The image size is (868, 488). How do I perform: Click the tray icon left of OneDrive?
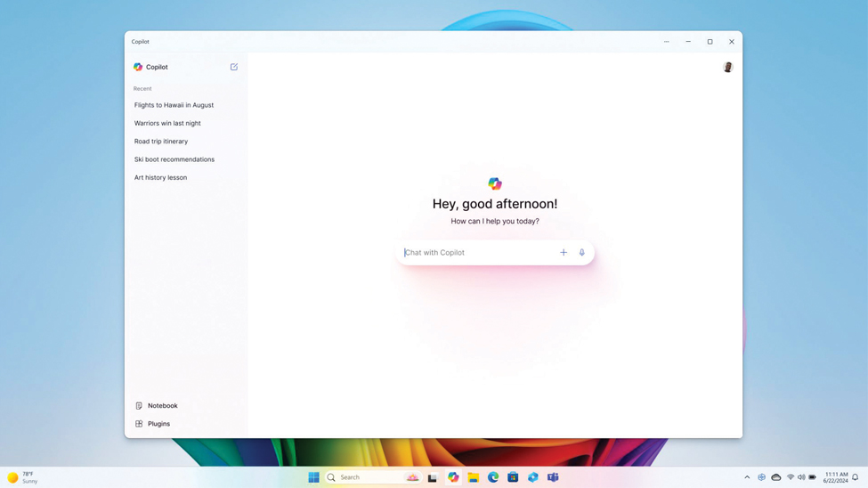tap(762, 477)
